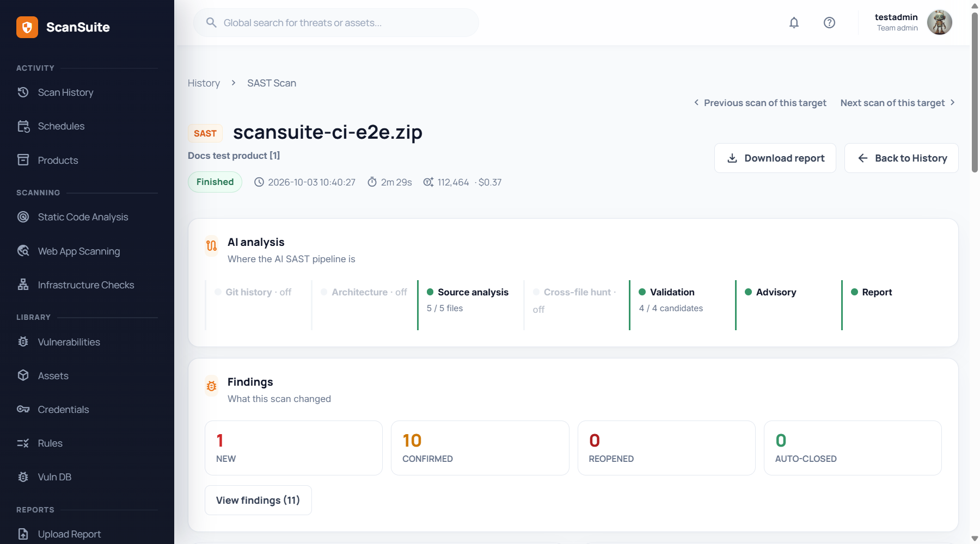Screen dimensions: 980x544
Task: Open View findings (11)
Action: pos(258,500)
